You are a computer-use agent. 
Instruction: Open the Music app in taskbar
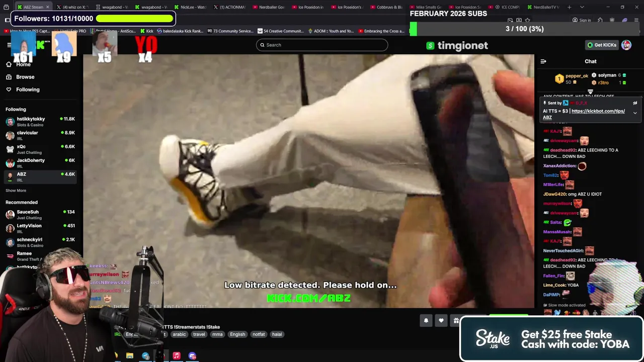pyautogui.click(x=177, y=356)
